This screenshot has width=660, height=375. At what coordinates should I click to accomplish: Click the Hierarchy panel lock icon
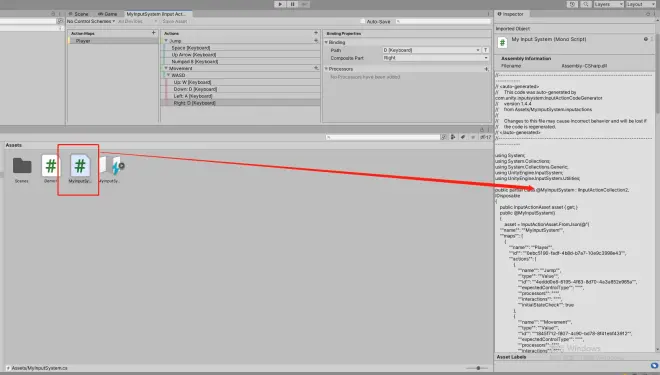[53, 14]
